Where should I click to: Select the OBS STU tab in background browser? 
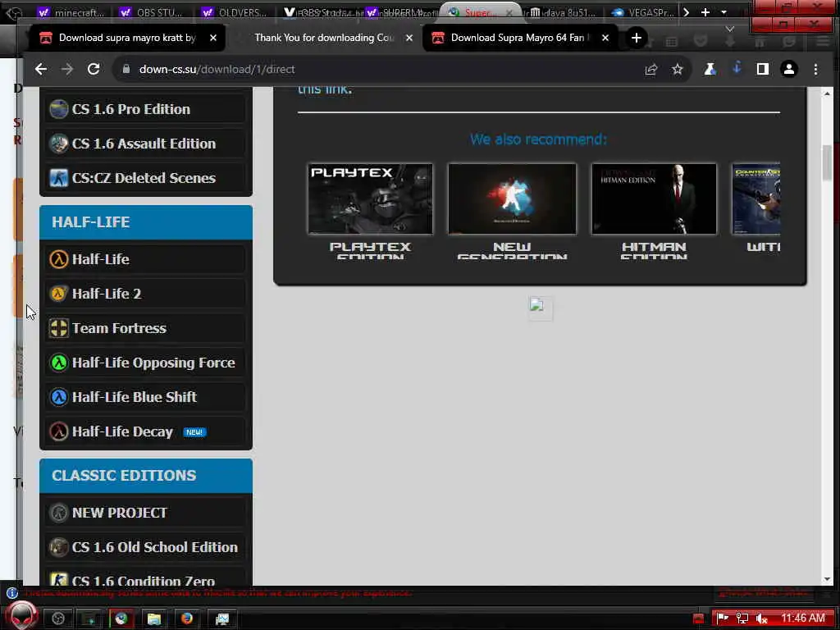(152, 11)
